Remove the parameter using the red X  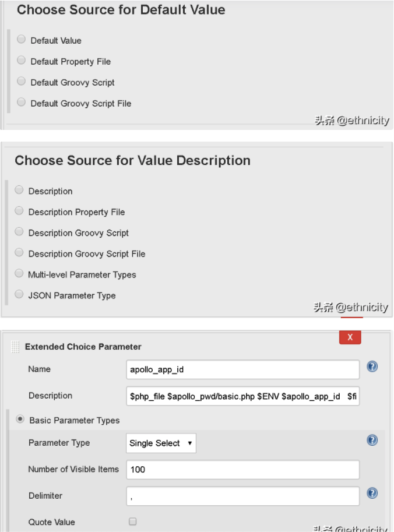point(350,337)
